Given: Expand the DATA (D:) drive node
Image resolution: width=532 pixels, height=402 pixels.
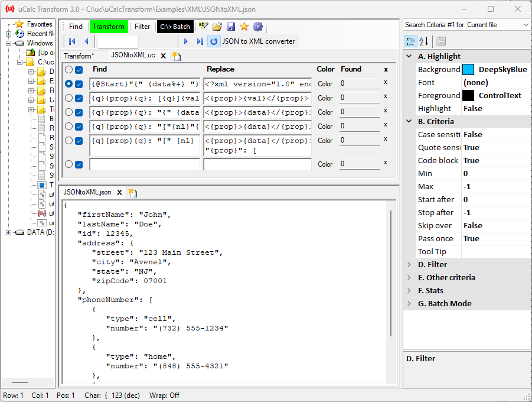Looking at the screenshot, I should pyautogui.click(x=8, y=232).
